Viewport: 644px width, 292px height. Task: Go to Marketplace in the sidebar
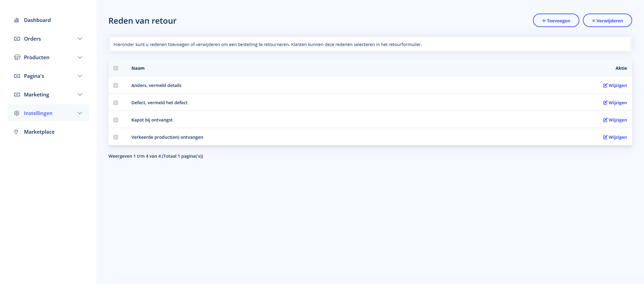pyautogui.click(x=39, y=132)
